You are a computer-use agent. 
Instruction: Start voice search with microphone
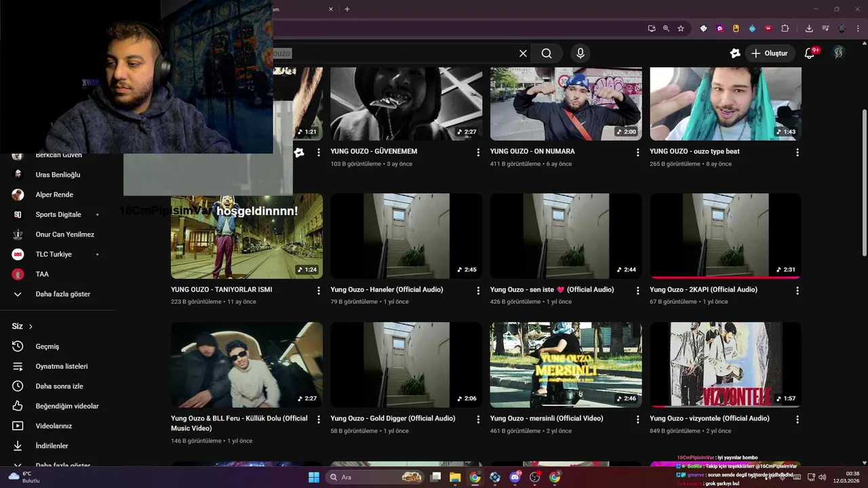click(x=580, y=54)
